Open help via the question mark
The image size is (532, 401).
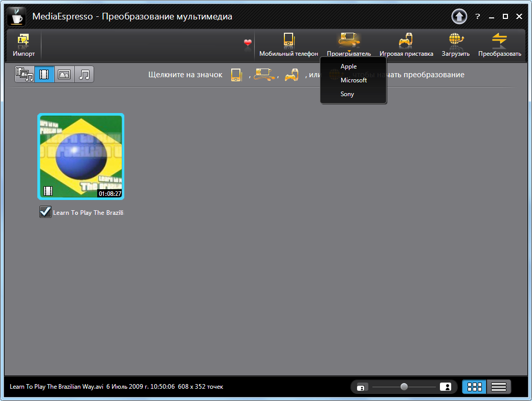click(x=478, y=16)
